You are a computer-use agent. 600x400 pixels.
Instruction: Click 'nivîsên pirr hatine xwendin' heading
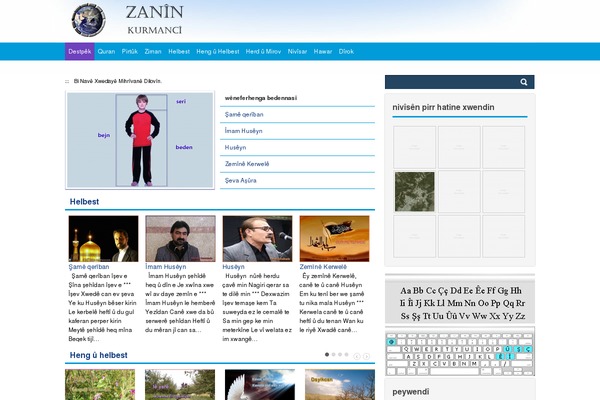tap(443, 107)
